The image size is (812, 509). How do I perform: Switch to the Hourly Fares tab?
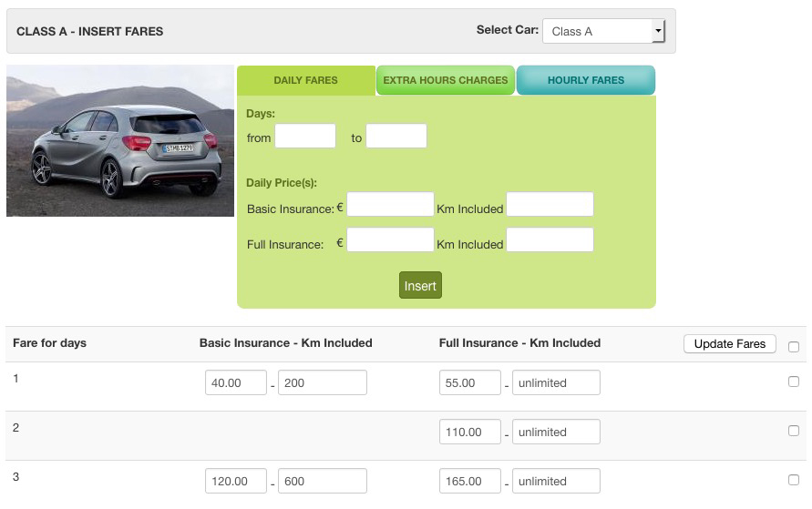[586, 80]
